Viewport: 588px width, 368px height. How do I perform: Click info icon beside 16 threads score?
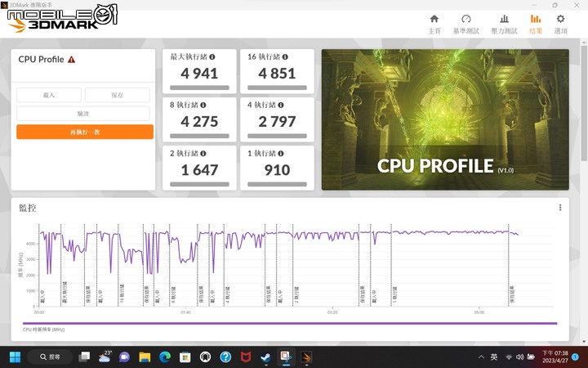285,56
